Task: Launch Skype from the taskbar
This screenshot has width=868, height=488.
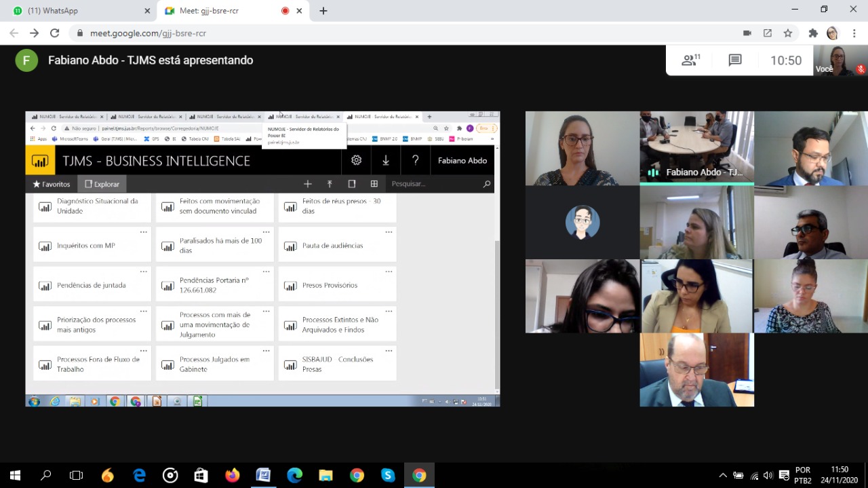Action: coord(388,476)
